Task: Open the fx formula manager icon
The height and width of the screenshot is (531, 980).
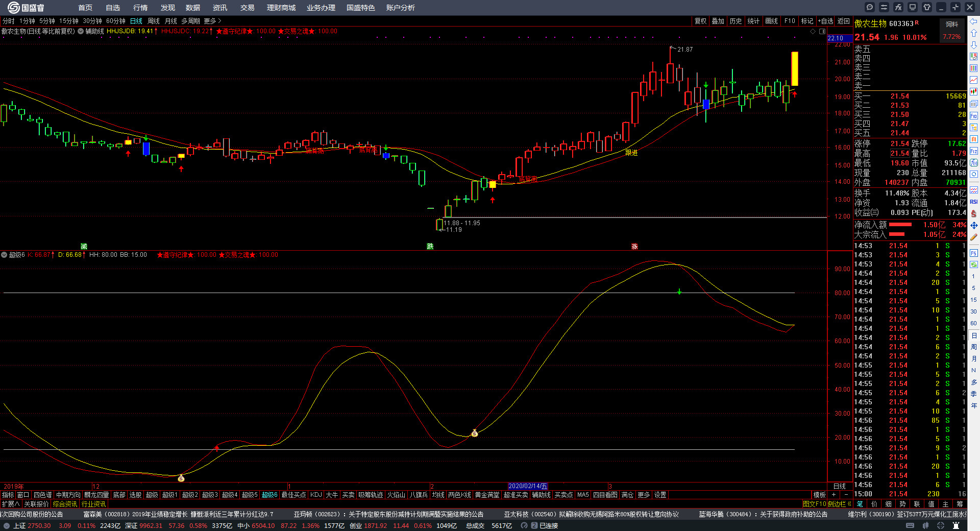Action: pos(898,7)
